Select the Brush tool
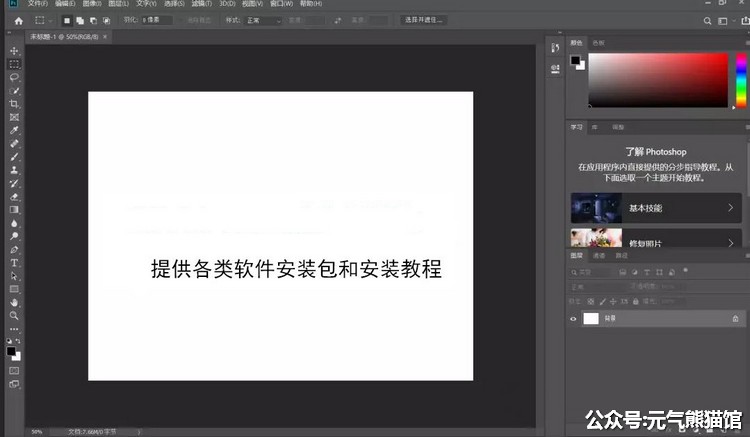This screenshot has width=750, height=437. coord(14,157)
